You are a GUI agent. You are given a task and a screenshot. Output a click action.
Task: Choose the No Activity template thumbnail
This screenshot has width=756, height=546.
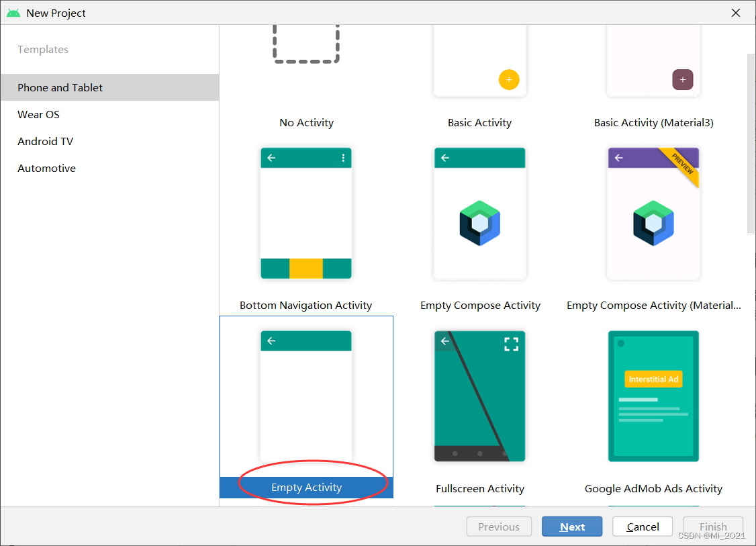click(x=306, y=44)
